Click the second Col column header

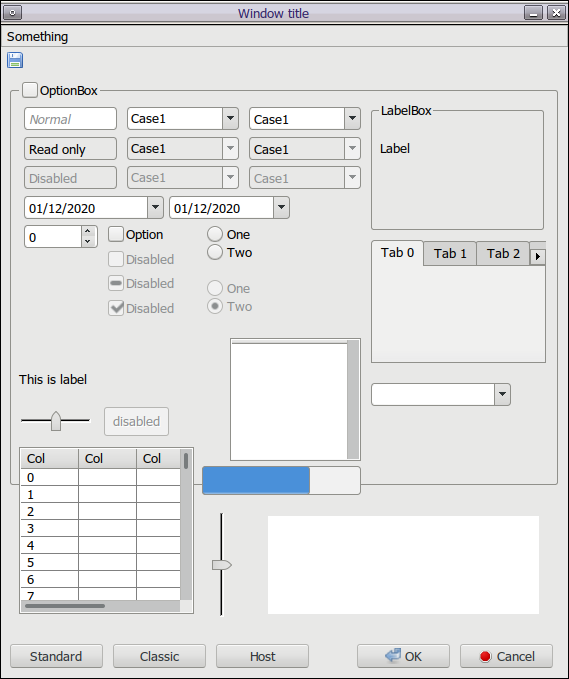[x=107, y=459]
